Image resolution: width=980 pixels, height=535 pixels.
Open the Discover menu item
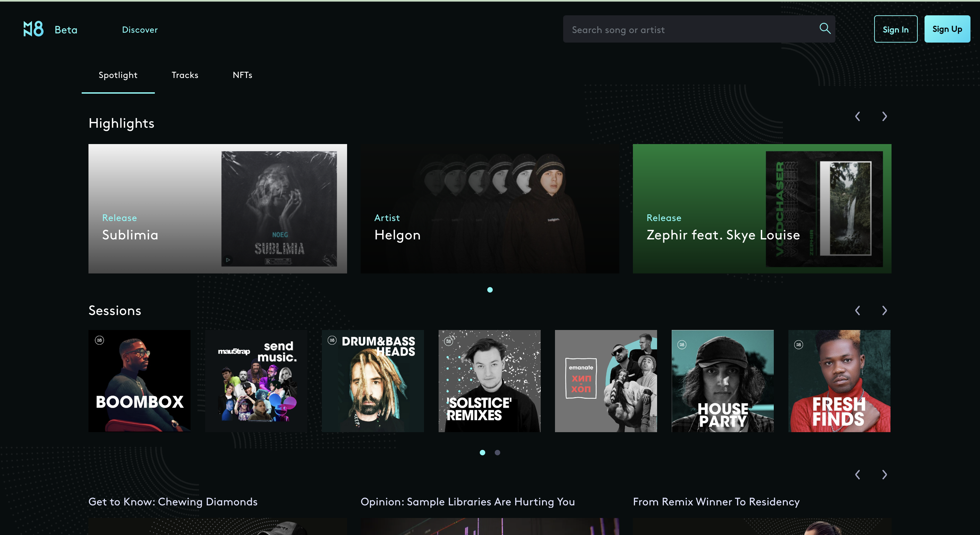click(x=140, y=30)
